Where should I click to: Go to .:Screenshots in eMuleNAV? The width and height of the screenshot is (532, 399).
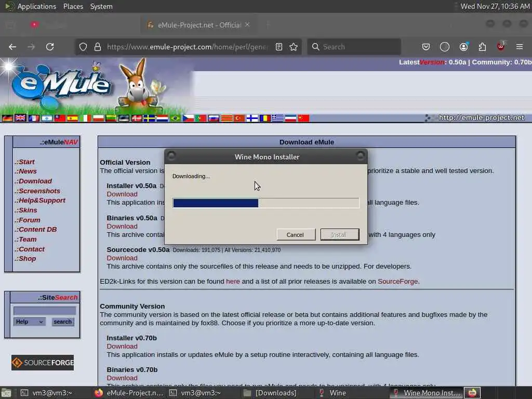click(x=37, y=191)
